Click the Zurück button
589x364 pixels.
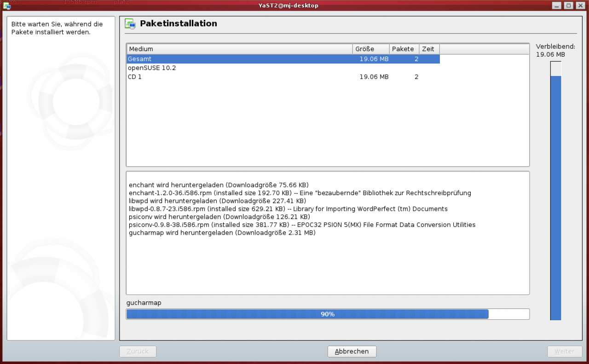click(138, 352)
